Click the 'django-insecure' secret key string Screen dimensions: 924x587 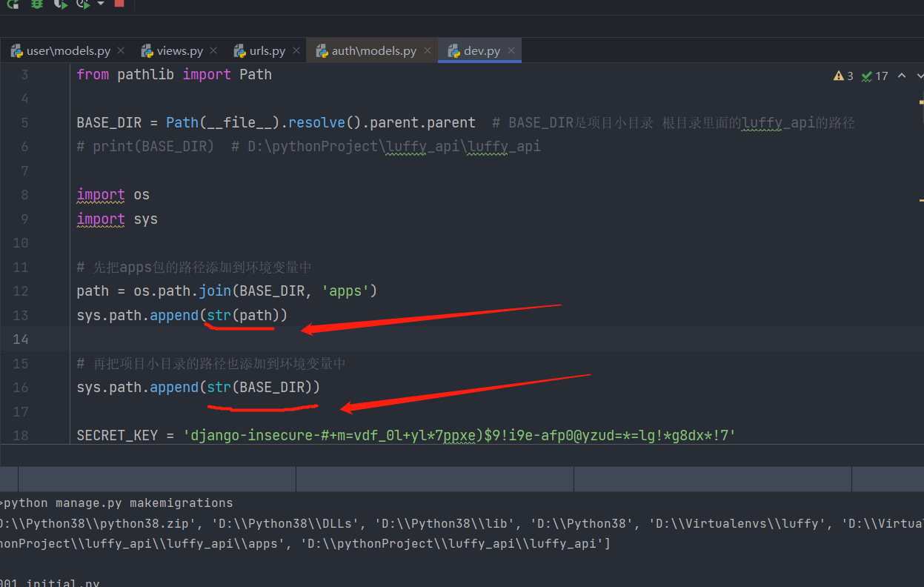[459, 436]
